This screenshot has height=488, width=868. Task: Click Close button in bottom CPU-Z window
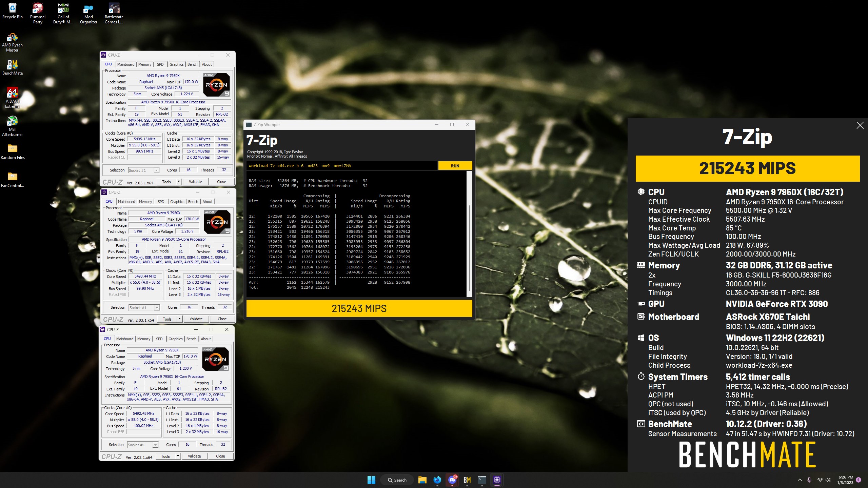click(220, 456)
